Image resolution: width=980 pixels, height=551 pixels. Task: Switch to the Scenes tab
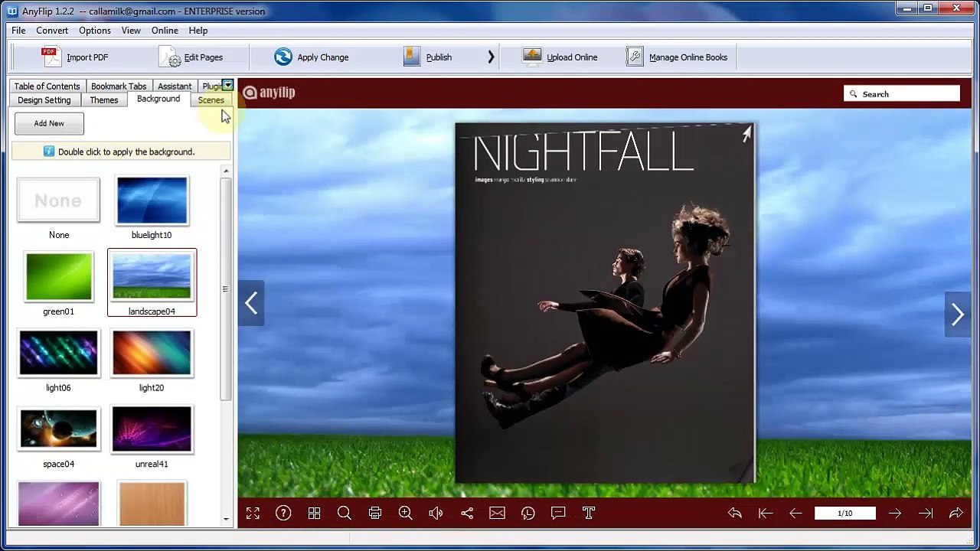(211, 100)
